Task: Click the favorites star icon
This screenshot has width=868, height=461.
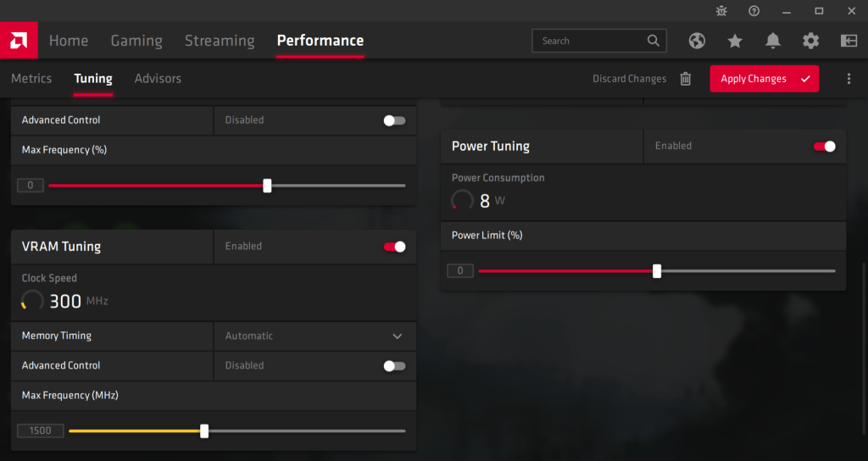Action: point(735,41)
